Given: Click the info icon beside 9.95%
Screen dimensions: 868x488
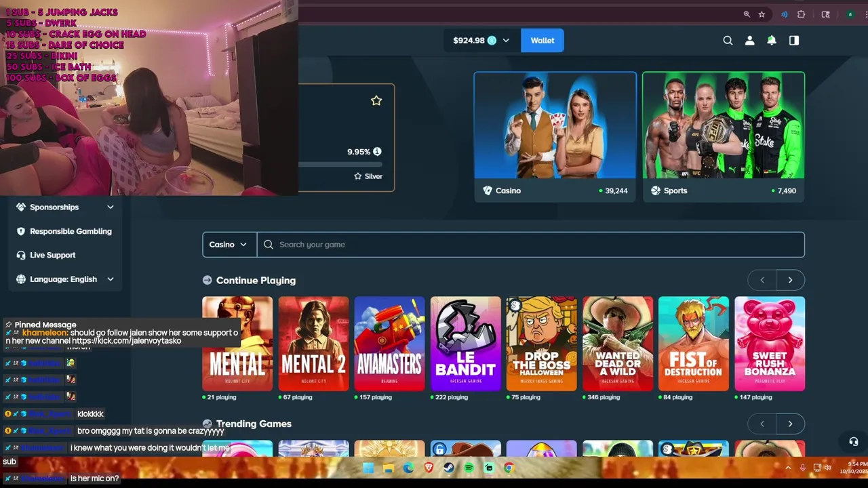Looking at the screenshot, I should click(x=377, y=152).
